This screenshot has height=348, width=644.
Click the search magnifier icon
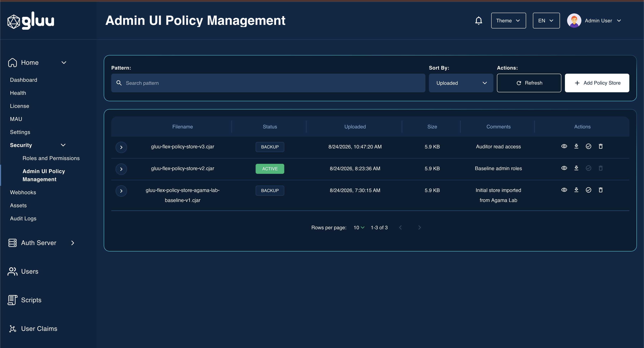click(119, 83)
